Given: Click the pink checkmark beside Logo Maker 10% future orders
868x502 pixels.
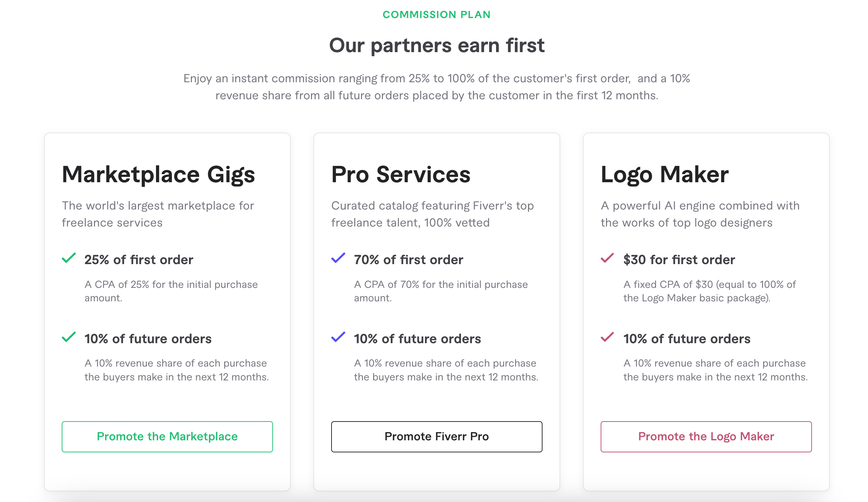Looking at the screenshot, I should pyautogui.click(x=607, y=337).
